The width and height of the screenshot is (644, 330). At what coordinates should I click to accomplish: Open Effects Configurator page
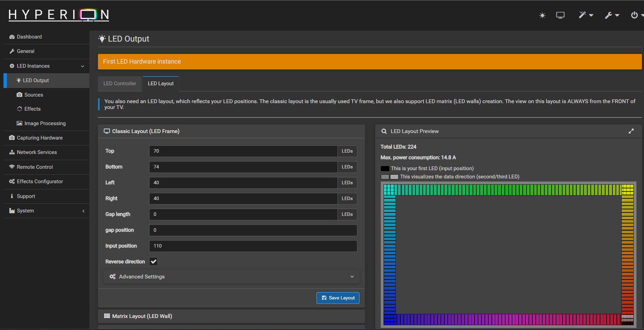tap(46, 181)
